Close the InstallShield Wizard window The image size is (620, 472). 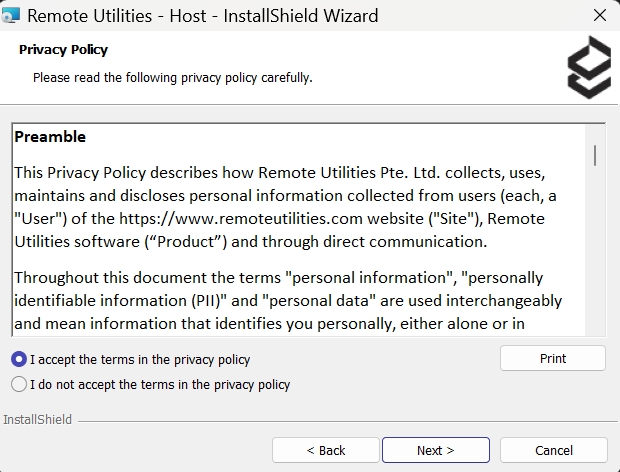coord(600,15)
